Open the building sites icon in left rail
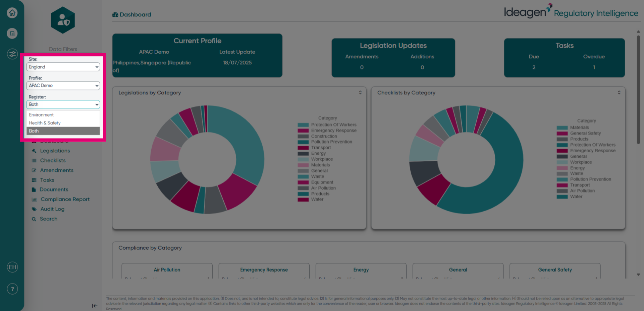The width and height of the screenshot is (644, 311). (12, 33)
